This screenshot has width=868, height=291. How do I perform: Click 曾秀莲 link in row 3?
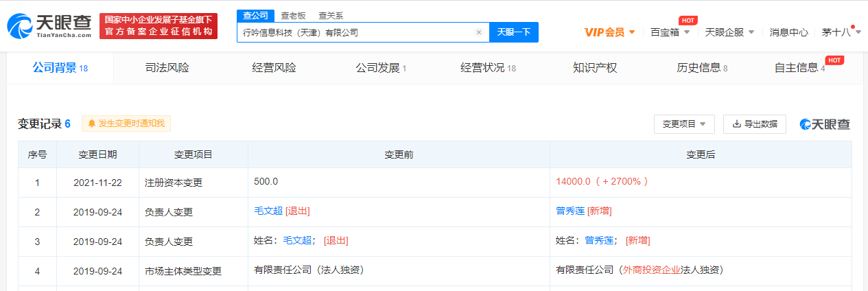pyautogui.click(x=600, y=241)
